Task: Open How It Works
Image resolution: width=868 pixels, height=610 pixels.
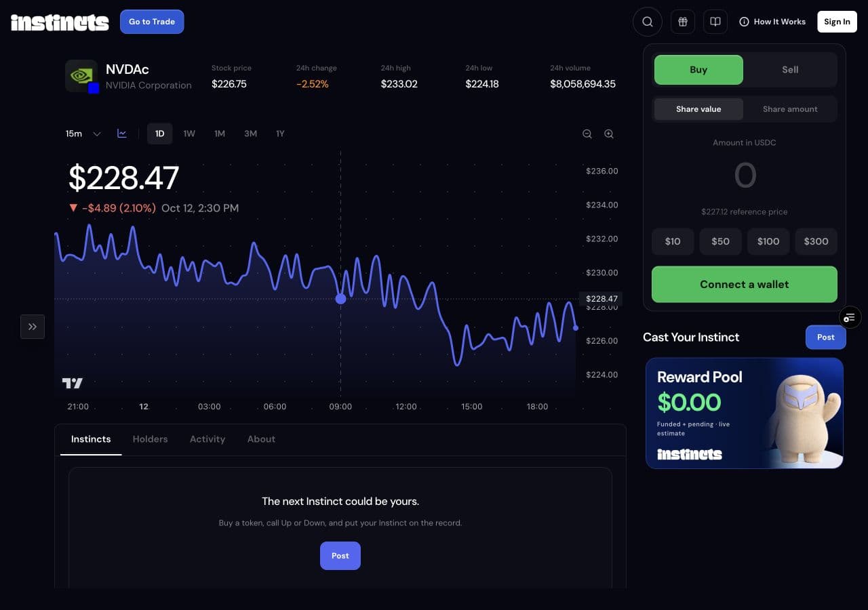Action: 772,22
